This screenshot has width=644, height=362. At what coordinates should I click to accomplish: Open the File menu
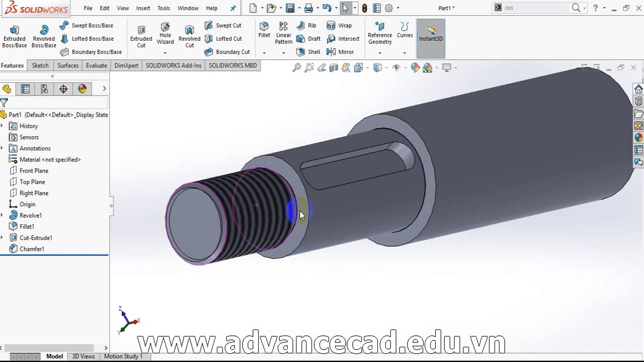[88, 8]
